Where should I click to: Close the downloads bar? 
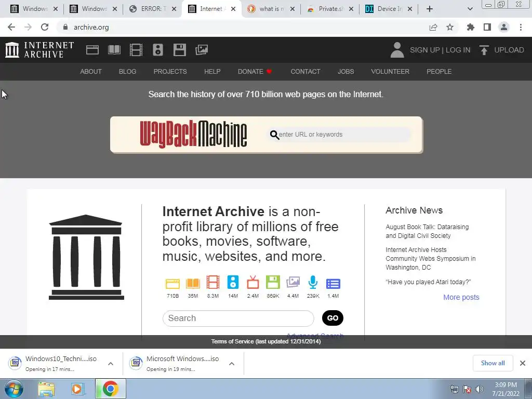pyautogui.click(x=523, y=363)
